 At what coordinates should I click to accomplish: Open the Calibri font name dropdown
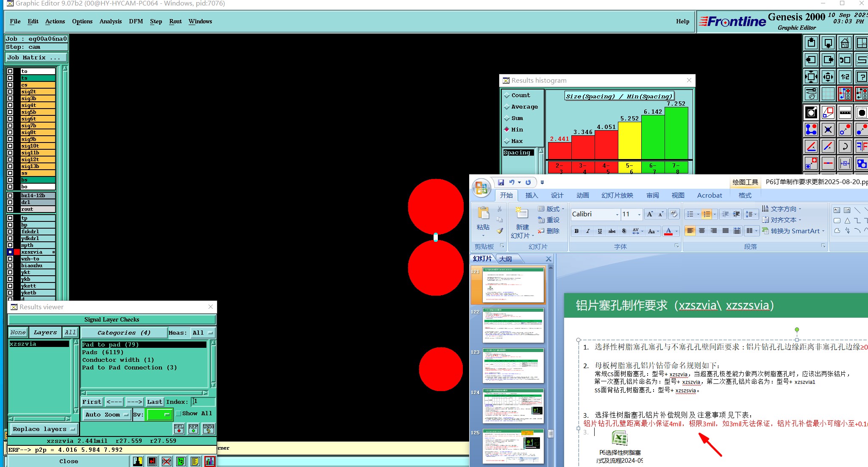(x=617, y=215)
